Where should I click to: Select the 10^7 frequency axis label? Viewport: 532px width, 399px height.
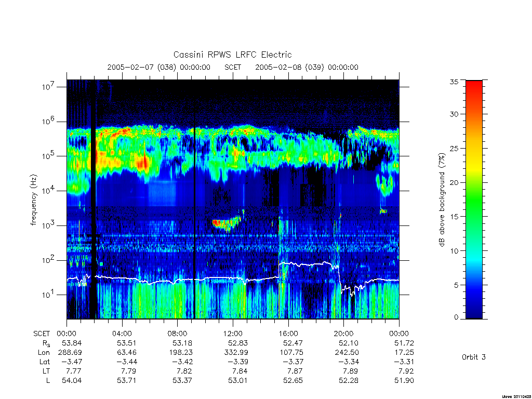[48, 87]
